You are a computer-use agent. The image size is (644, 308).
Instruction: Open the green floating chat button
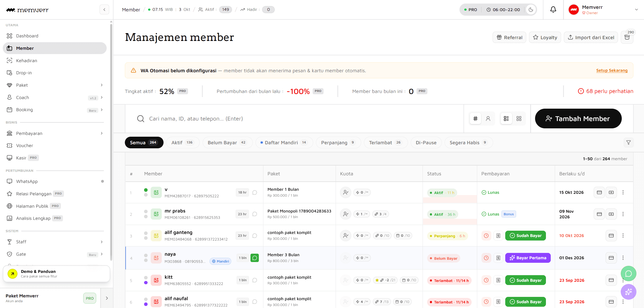point(629,274)
